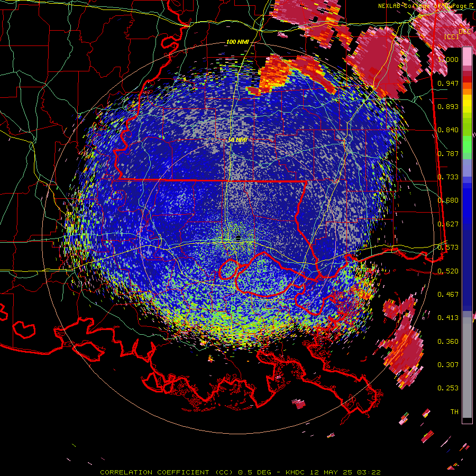Viewport: 476px width, 476px height.
Task: Click the "[CC]" label above the color scale
Action: (452, 36)
